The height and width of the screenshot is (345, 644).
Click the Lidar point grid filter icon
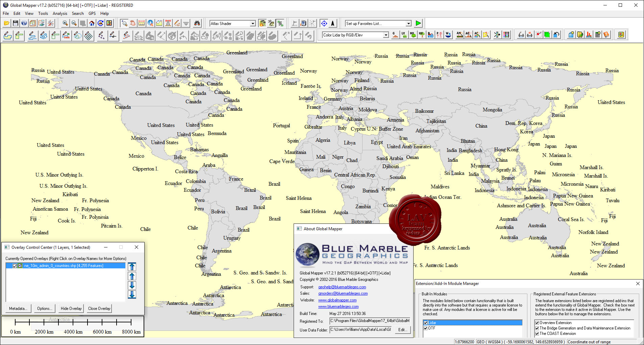(506, 35)
